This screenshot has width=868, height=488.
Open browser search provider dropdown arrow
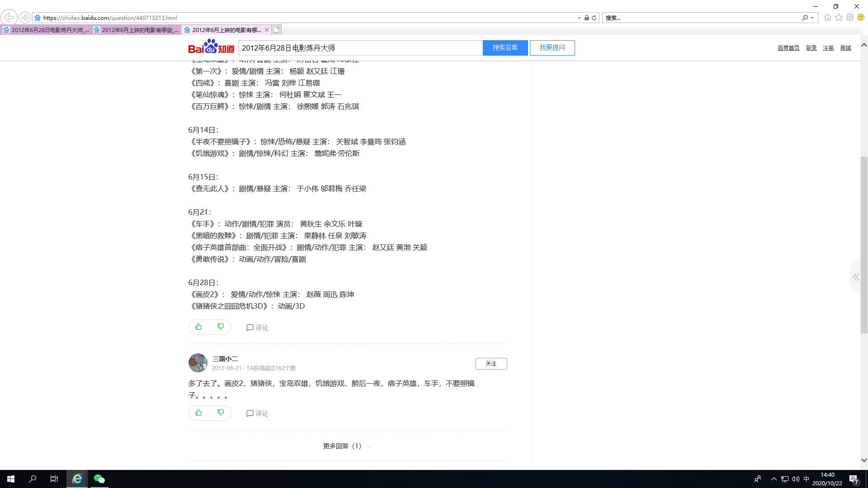(x=812, y=18)
